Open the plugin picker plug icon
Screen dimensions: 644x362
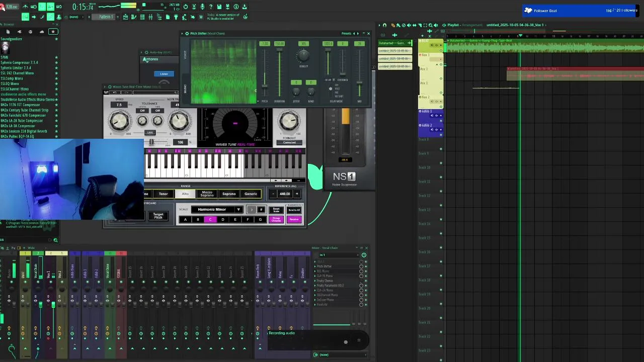tap(176, 17)
